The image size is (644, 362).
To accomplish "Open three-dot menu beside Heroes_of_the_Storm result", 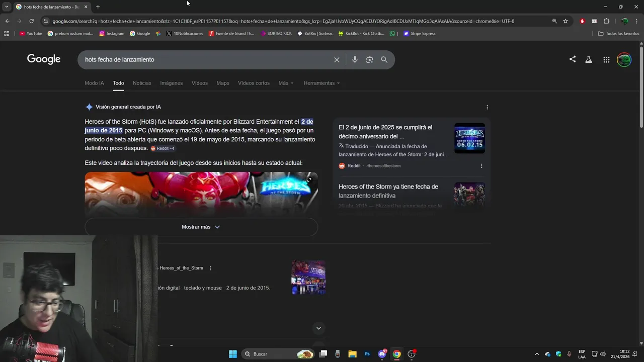I will click(210, 268).
